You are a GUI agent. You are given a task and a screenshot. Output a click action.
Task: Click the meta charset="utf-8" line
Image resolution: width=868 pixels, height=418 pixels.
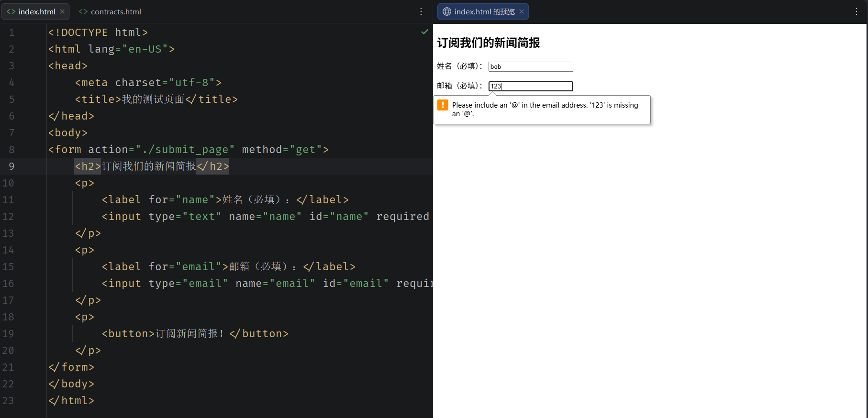coord(148,83)
